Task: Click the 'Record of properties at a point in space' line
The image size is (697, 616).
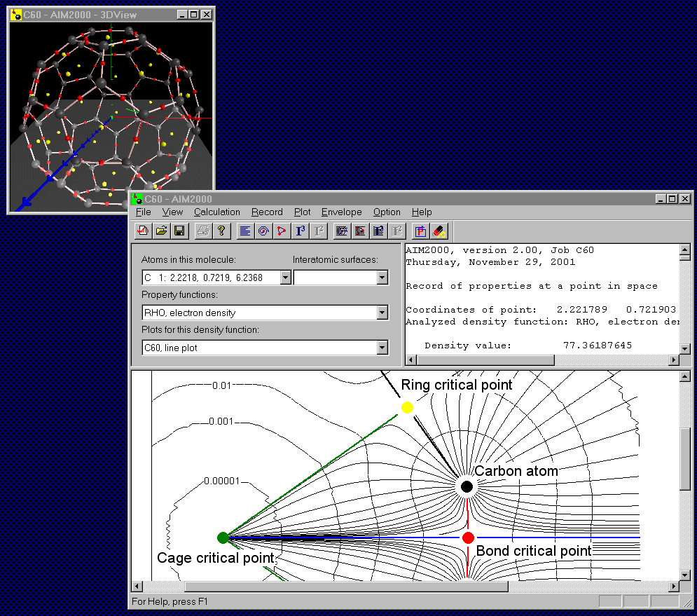Action: tap(532, 286)
